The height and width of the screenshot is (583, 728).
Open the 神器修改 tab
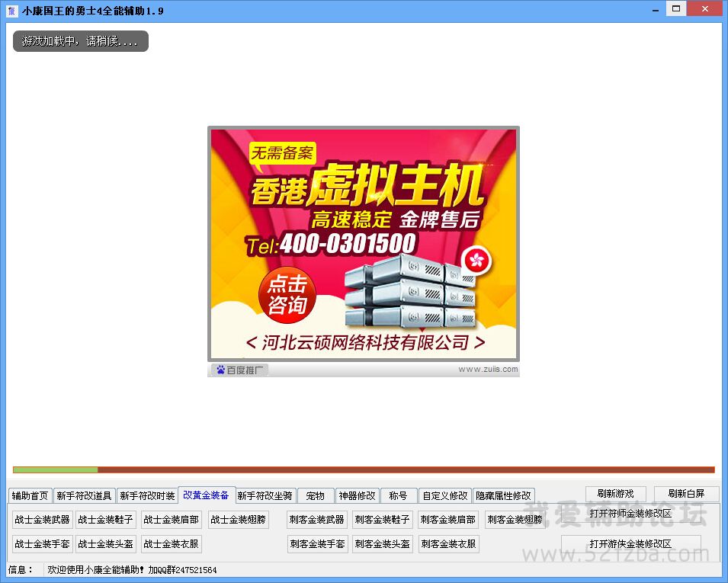pos(357,495)
